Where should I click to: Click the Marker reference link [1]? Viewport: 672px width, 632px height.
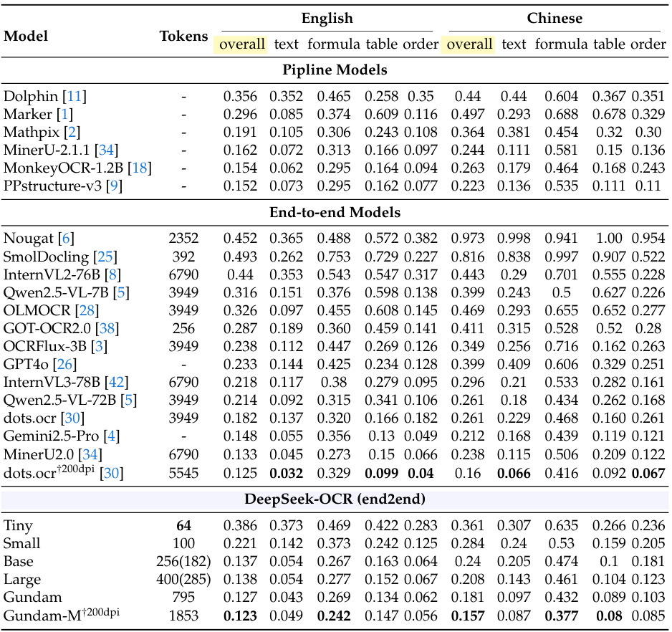[66, 114]
